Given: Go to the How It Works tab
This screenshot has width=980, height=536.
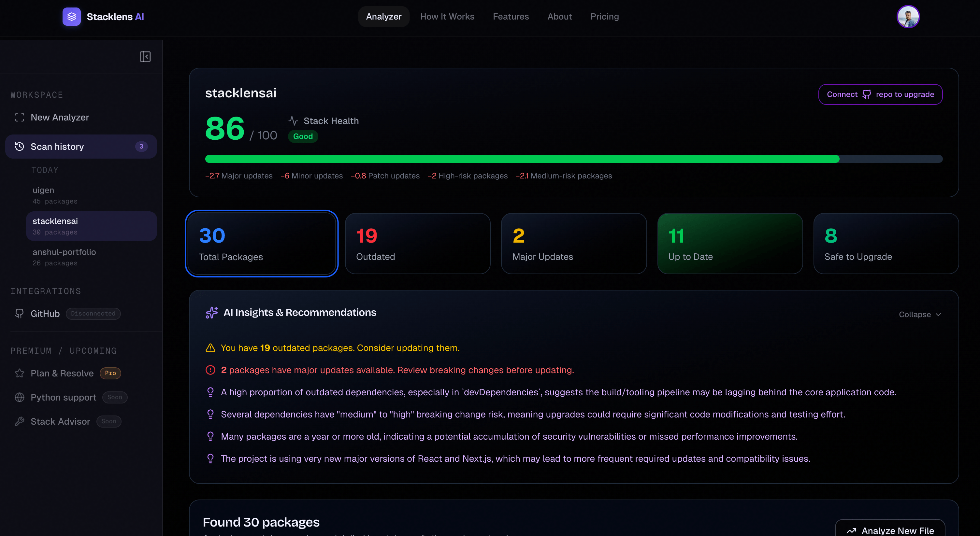Looking at the screenshot, I should [x=447, y=17].
